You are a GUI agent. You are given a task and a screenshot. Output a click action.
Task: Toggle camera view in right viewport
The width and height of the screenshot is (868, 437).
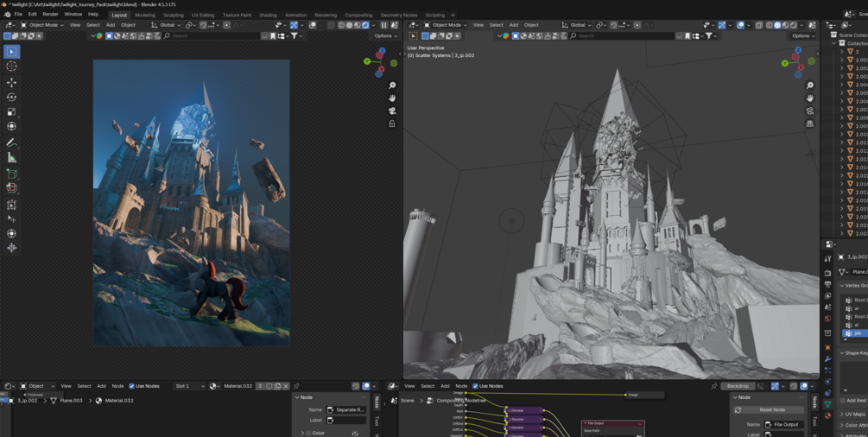point(810,111)
